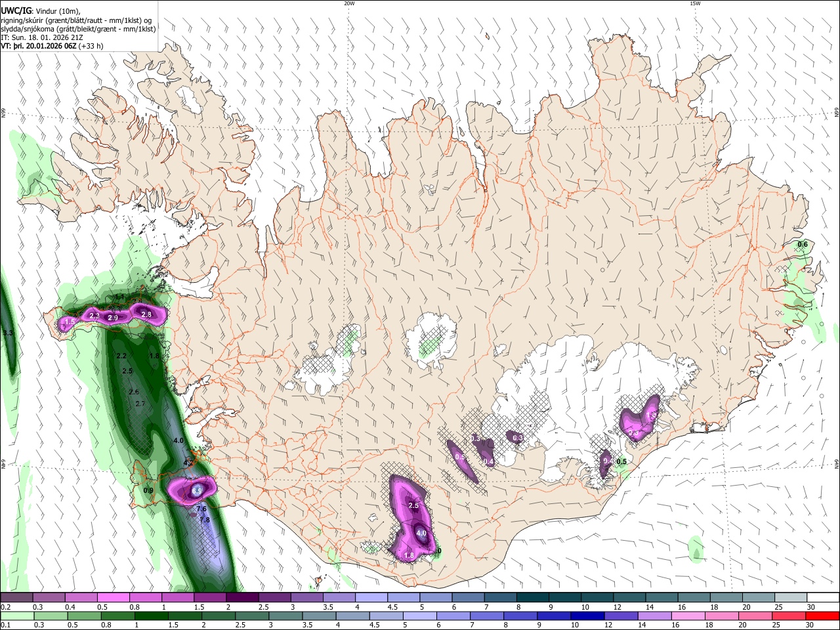Click the 15W longitude label

pyautogui.click(x=695, y=3)
